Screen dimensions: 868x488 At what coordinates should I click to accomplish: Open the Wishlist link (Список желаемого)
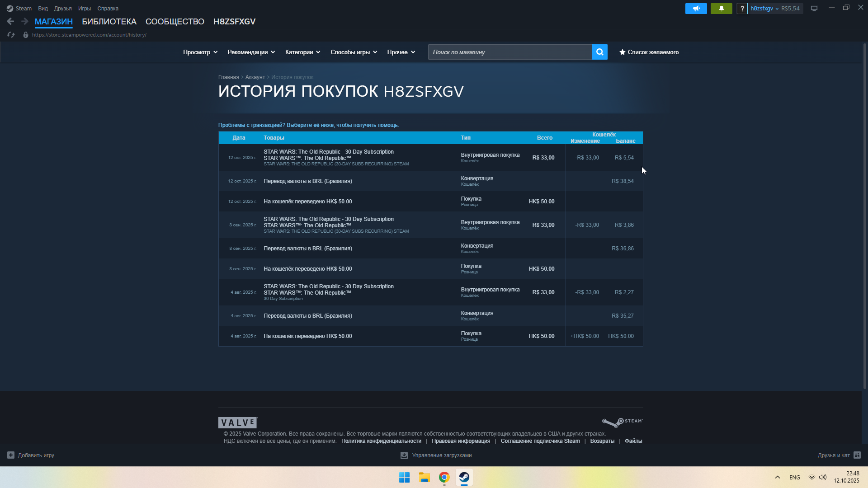649,52
